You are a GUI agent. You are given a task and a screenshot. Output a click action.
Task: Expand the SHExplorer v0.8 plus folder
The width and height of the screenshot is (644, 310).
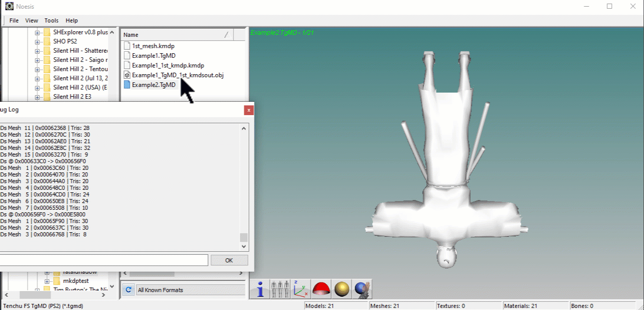37,32
